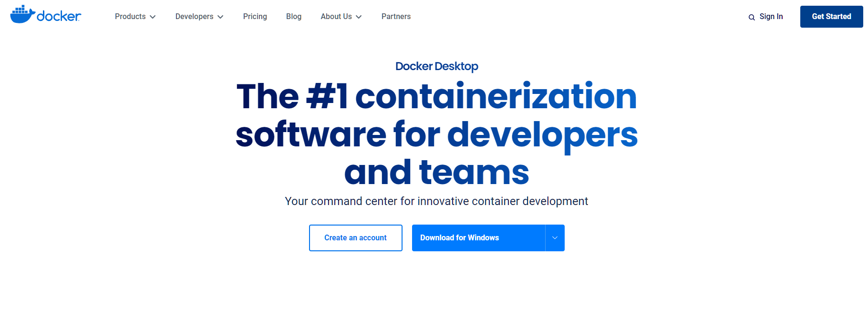Open the search magnifier icon

click(752, 17)
